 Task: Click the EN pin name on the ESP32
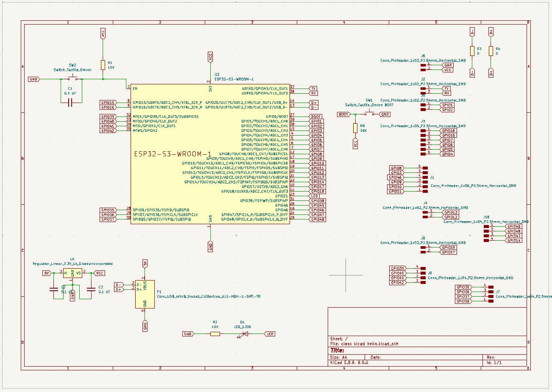pos(135,89)
